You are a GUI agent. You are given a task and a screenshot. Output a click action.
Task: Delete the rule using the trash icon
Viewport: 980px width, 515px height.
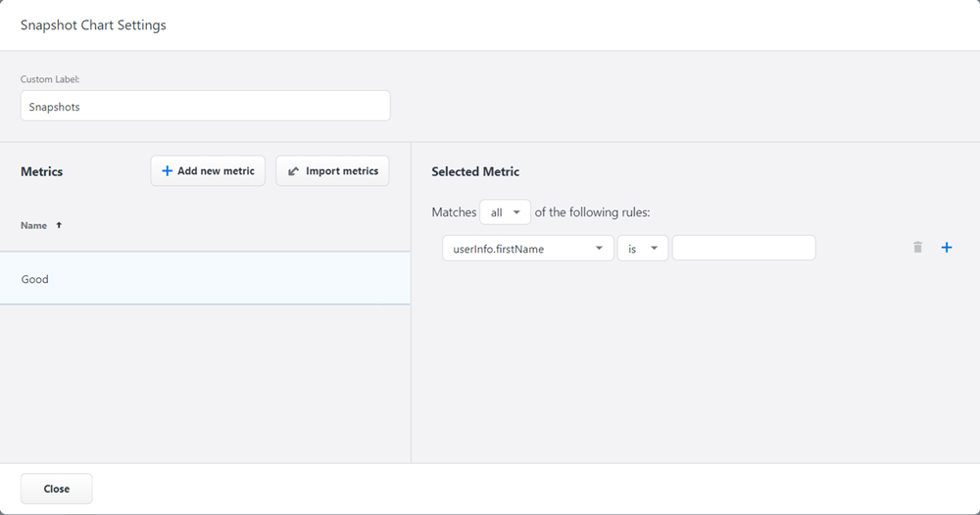point(917,248)
